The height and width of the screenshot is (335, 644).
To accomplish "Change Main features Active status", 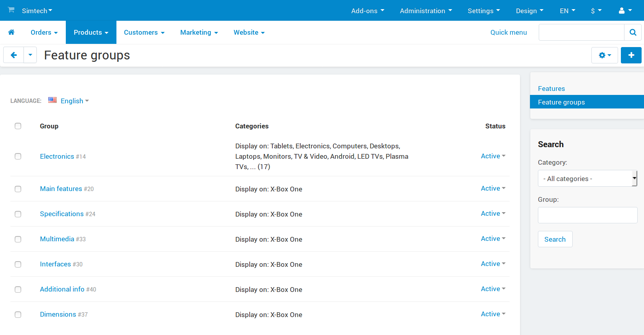I will point(493,188).
